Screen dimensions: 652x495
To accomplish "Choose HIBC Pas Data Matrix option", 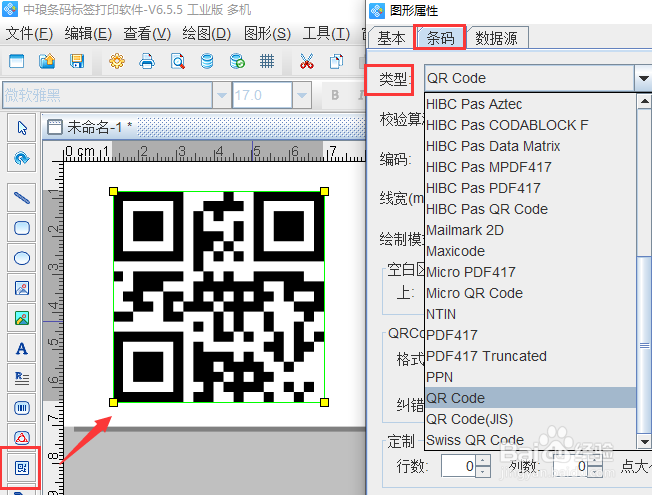I will [x=531, y=146].
